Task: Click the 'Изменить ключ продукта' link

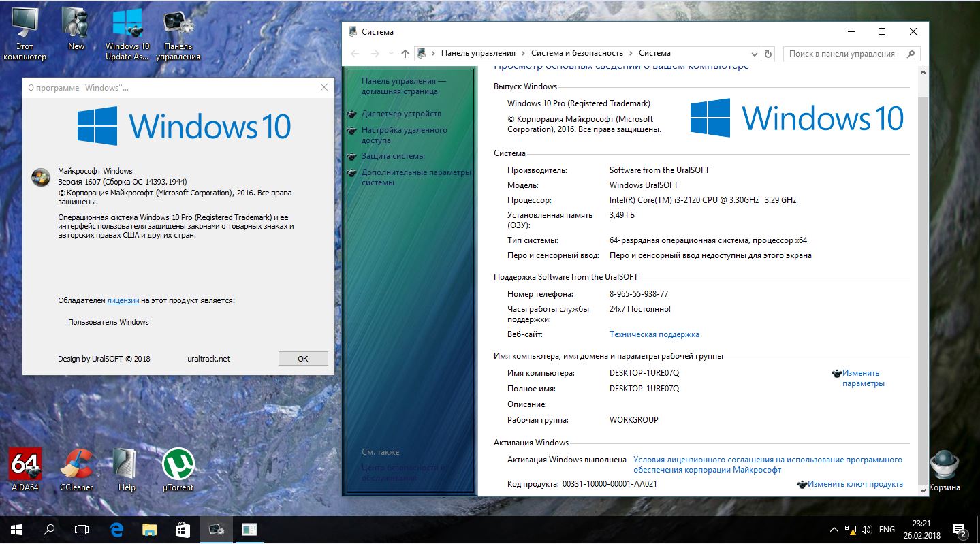Action: (855, 484)
